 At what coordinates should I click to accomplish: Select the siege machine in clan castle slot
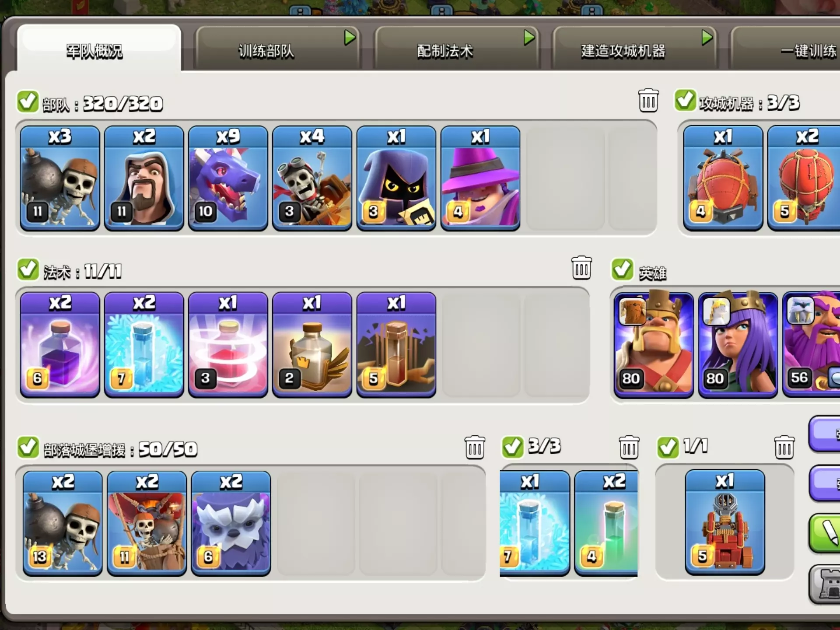(725, 522)
